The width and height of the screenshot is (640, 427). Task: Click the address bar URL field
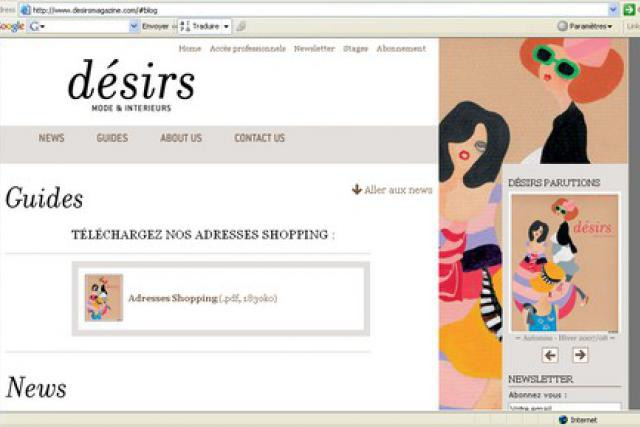(318, 10)
